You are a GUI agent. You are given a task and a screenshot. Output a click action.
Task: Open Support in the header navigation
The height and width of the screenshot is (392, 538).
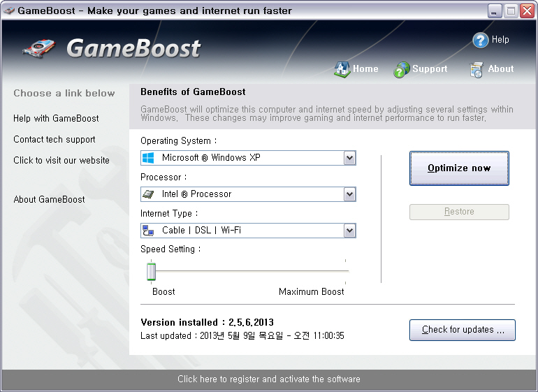coord(430,69)
